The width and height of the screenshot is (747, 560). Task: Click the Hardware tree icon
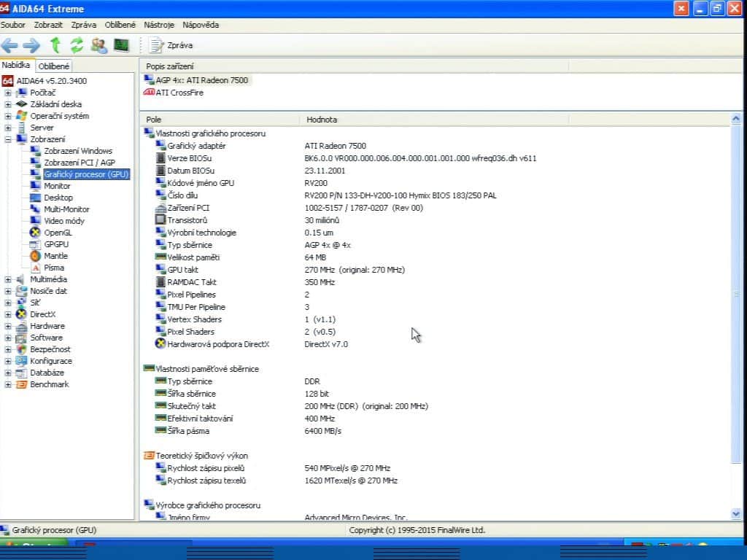tap(21, 326)
